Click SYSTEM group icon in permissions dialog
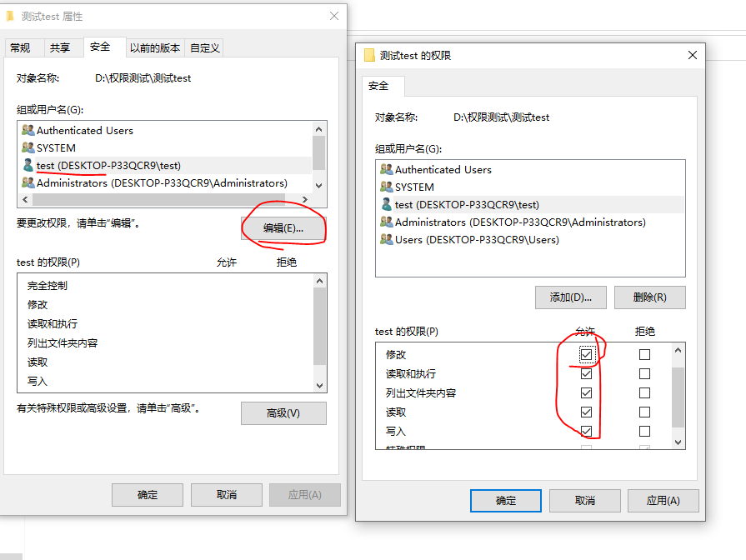The height and width of the screenshot is (560, 746). pyautogui.click(x=386, y=187)
